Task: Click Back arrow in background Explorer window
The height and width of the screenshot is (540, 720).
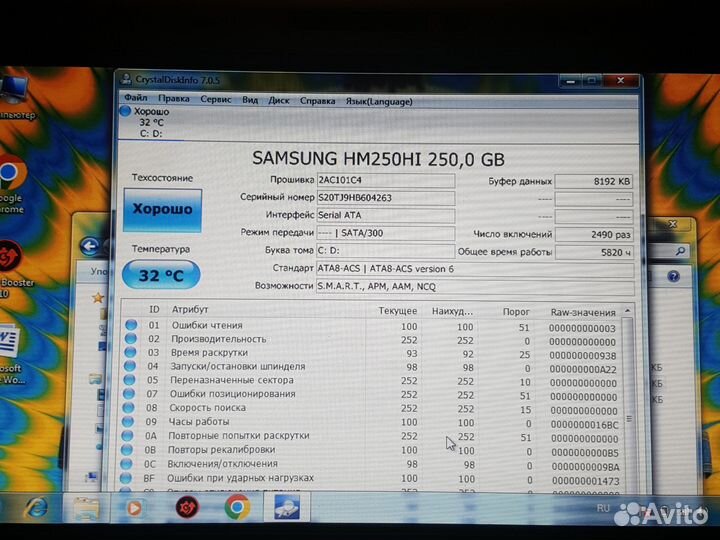Action: [90, 246]
